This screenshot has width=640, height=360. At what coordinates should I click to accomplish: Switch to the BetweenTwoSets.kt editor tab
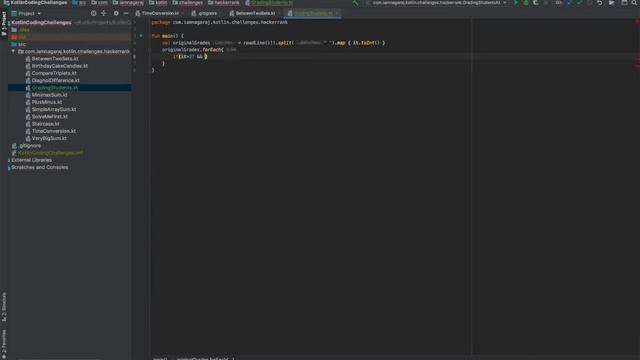252,13
